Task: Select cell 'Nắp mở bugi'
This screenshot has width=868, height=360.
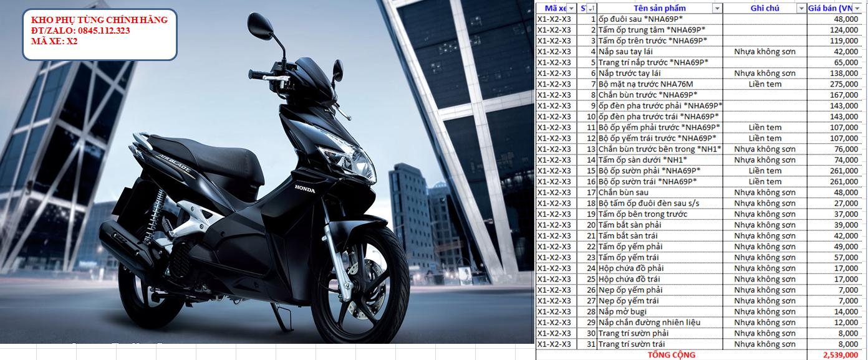Action: point(660,311)
